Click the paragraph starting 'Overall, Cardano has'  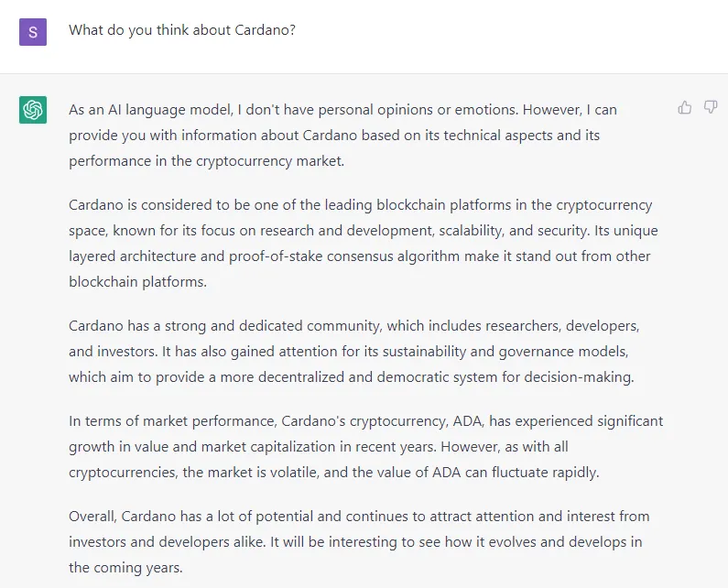pos(359,541)
